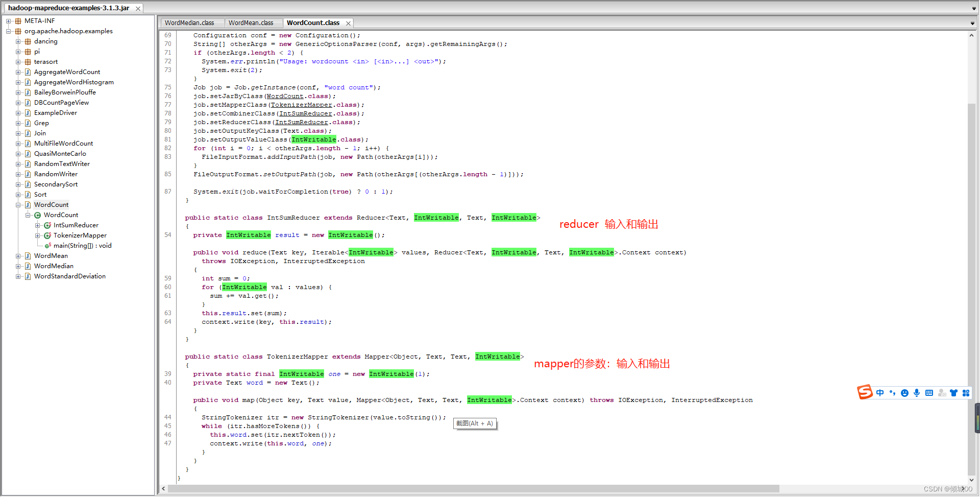Expand the META-INF folder node

click(9, 21)
